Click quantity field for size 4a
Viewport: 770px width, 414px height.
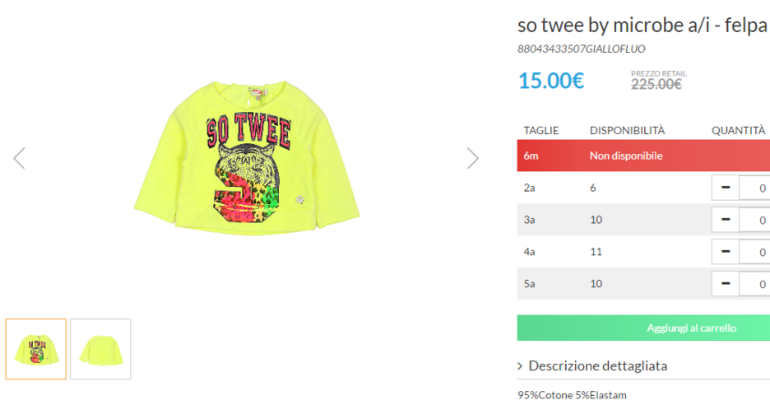point(755,251)
